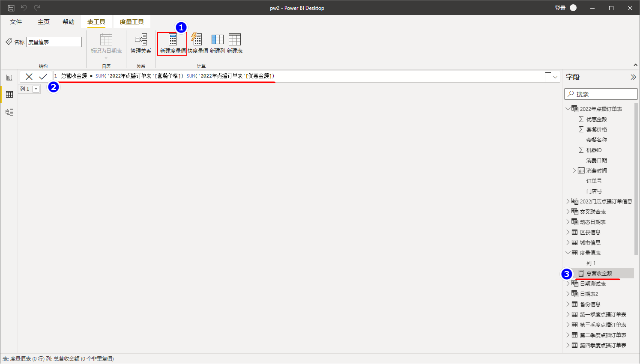Click the 登录 sign-in link
This screenshot has height=364, width=640.
pos(560,8)
